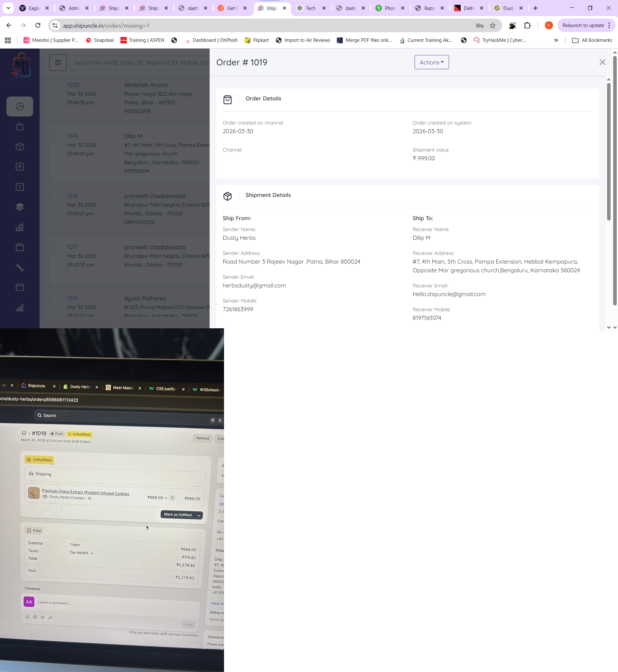Viewport: 618px width, 672px height.
Task: Expand the Actions dropdown
Action: pyautogui.click(x=431, y=62)
